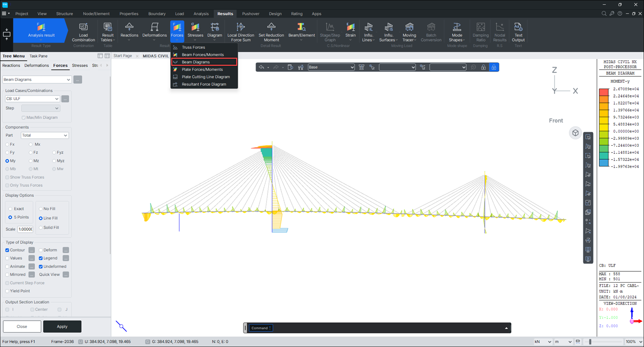Adjust the zoom slider in status bar
This screenshot has height=347, width=644.
pyautogui.click(x=590, y=342)
